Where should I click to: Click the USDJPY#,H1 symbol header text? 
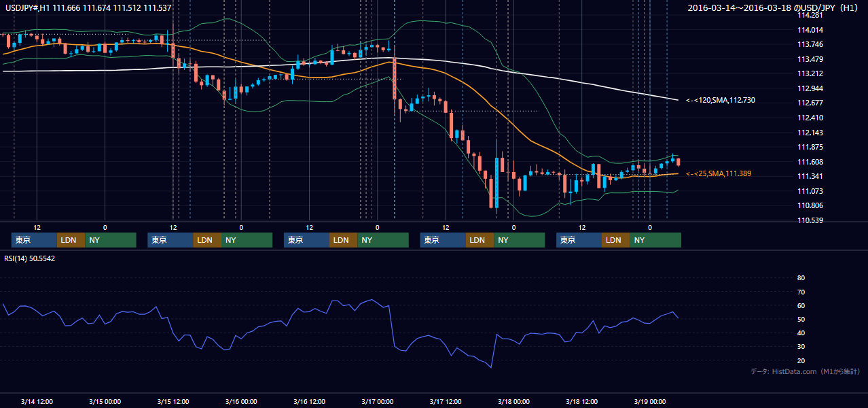click(87, 8)
